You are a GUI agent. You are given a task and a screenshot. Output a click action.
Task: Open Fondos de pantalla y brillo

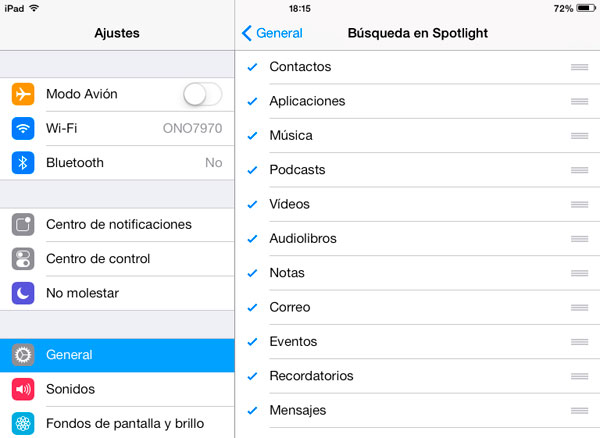117,423
